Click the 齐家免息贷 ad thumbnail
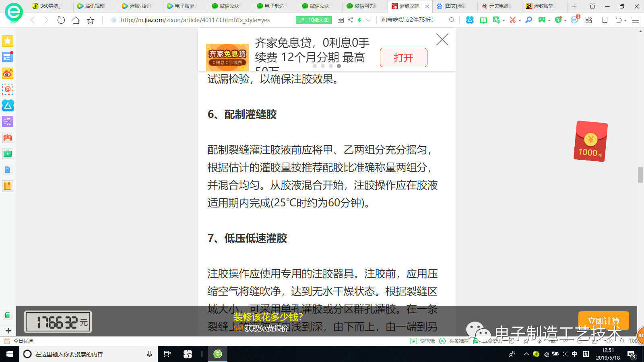The height and width of the screenshot is (362, 644). coord(227,57)
